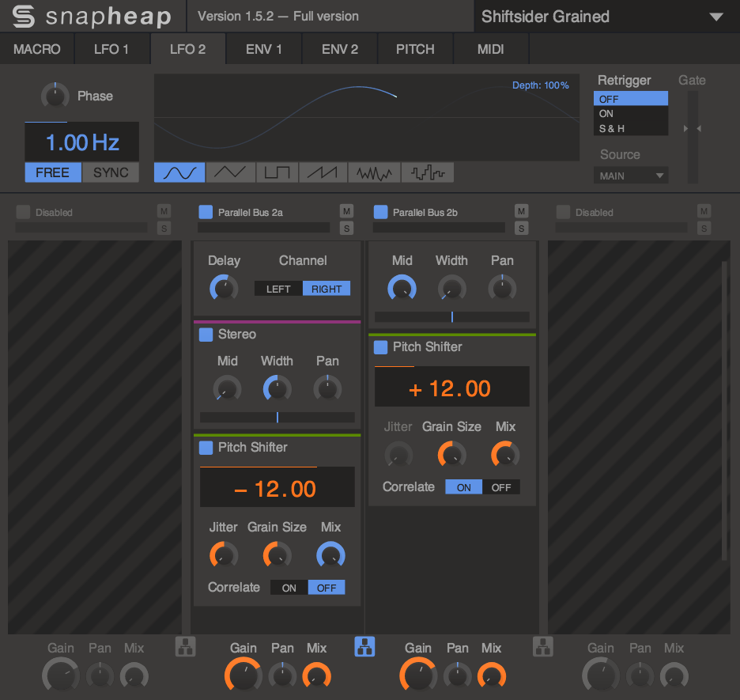Solo Parallel Bus 2a

(346, 229)
